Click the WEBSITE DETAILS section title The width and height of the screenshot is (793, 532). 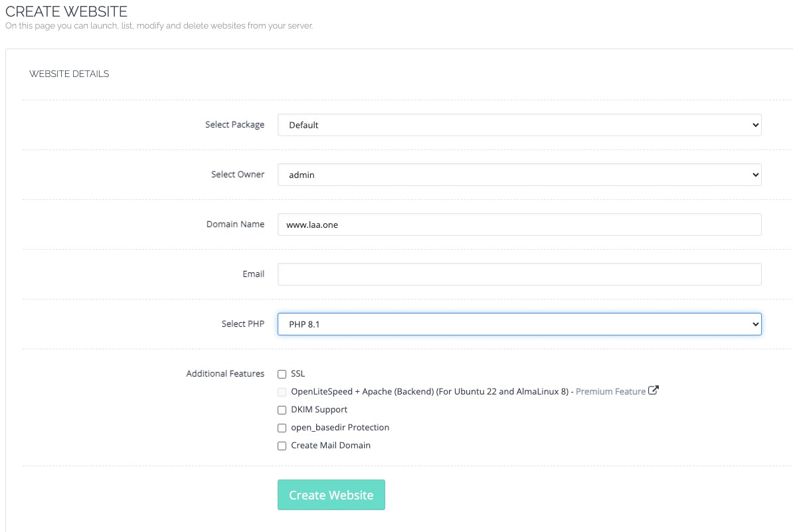pyautogui.click(x=69, y=74)
